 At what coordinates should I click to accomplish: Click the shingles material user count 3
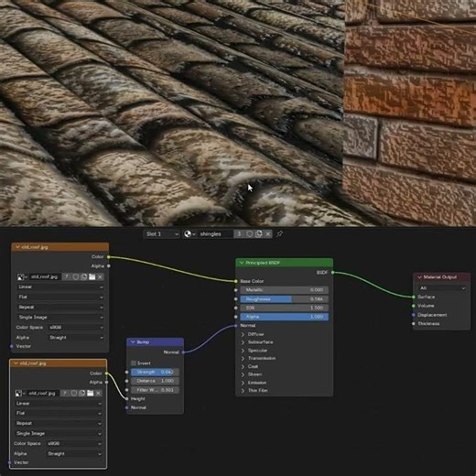pos(240,234)
